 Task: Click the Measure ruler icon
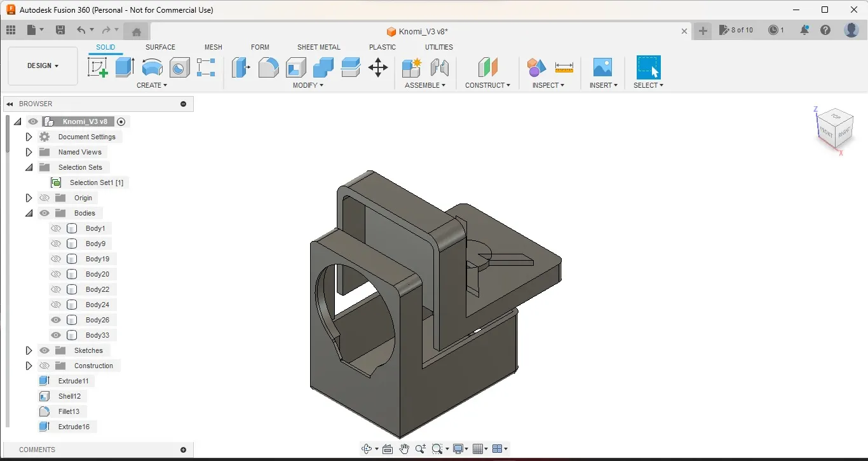click(564, 67)
